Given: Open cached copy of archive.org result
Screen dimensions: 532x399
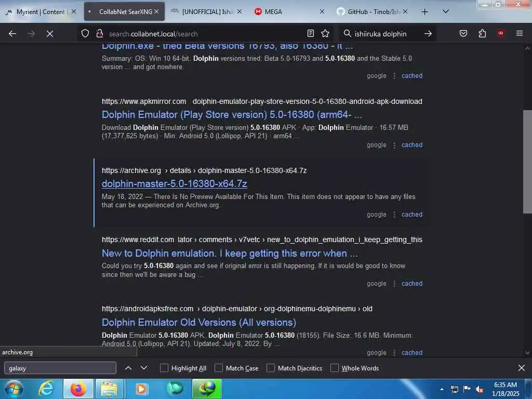Looking at the screenshot, I should pos(412,215).
